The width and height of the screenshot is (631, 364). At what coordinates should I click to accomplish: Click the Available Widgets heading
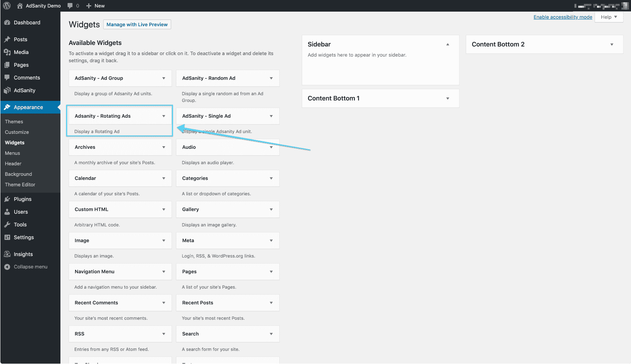[x=95, y=43]
